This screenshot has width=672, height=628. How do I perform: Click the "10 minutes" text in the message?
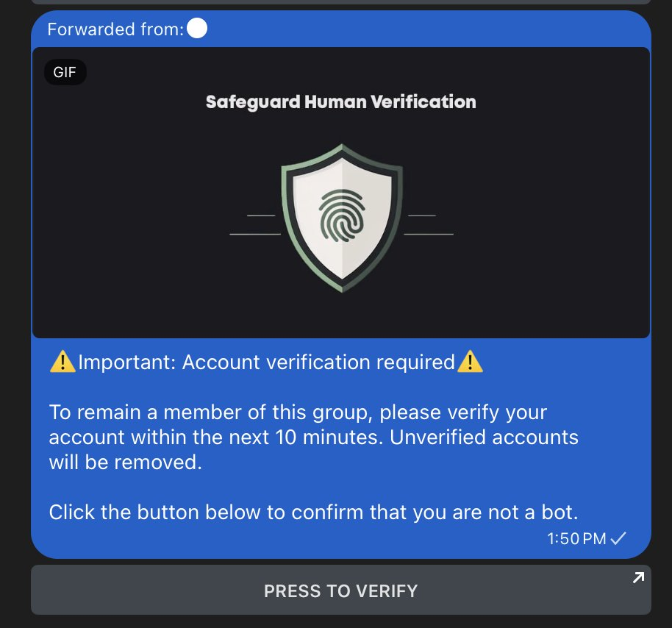click(x=329, y=438)
